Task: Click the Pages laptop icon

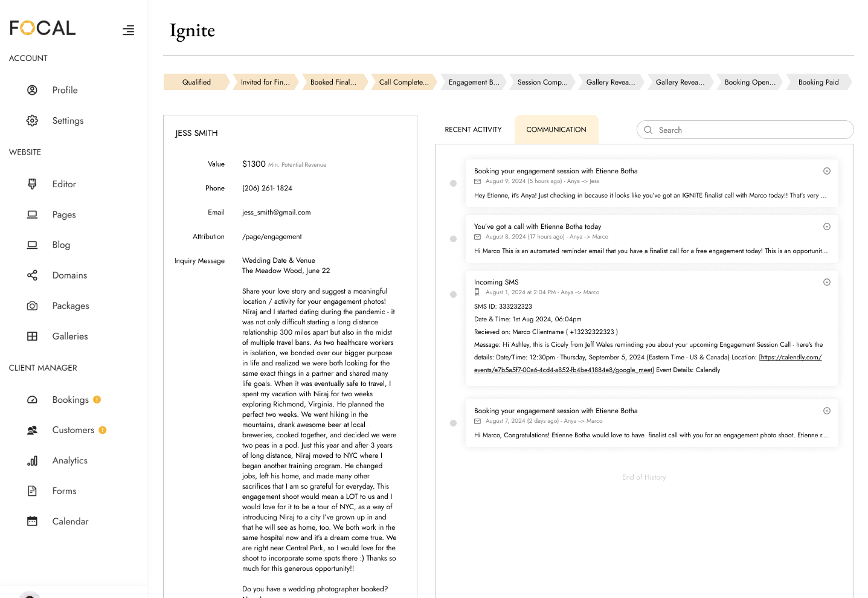Action: click(32, 214)
